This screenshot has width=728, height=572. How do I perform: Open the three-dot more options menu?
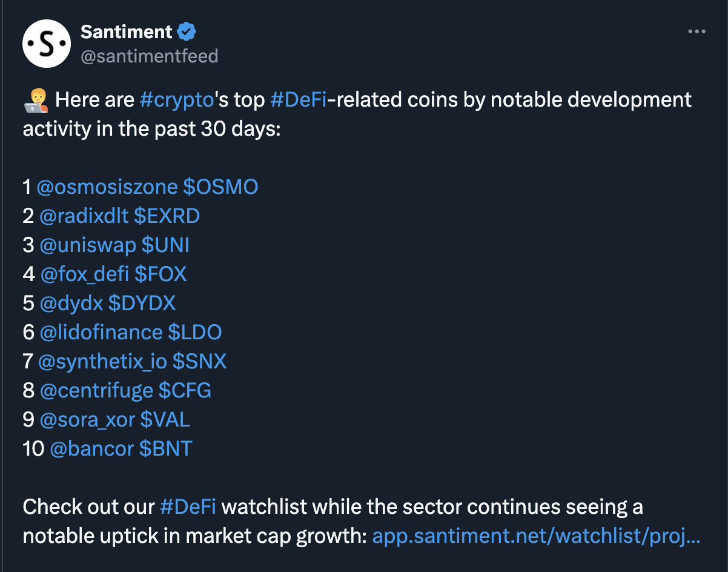697,32
